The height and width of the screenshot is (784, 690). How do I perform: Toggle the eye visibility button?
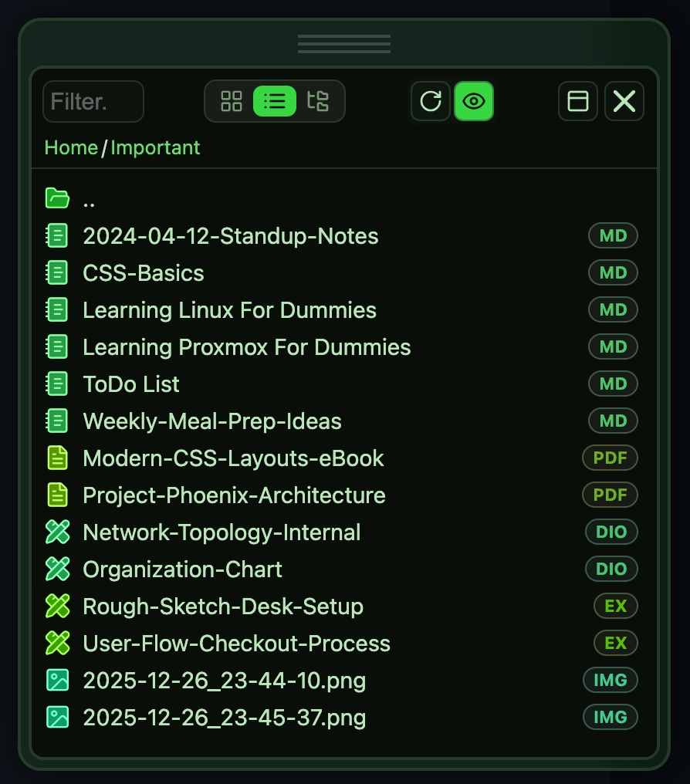pos(474,102)
